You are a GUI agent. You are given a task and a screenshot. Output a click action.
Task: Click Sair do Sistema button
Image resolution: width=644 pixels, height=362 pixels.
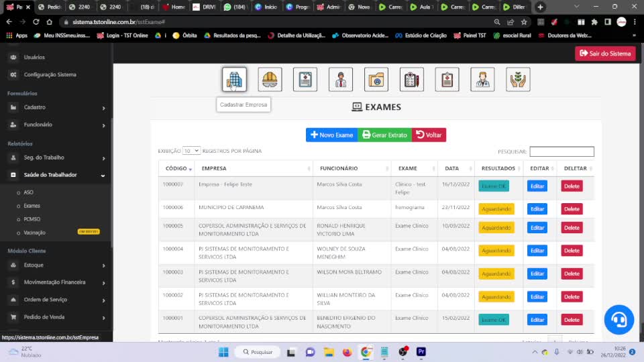coord(605,54)
